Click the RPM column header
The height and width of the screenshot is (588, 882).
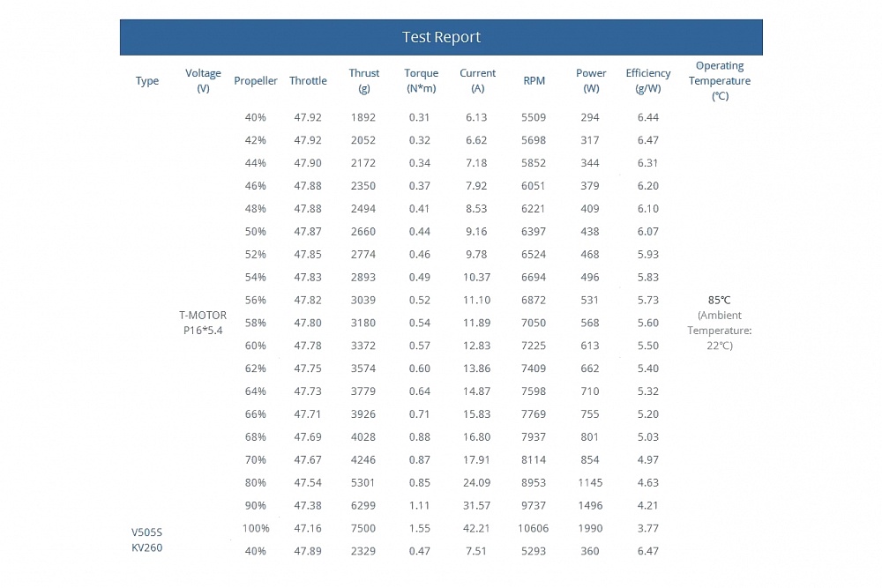534,81
